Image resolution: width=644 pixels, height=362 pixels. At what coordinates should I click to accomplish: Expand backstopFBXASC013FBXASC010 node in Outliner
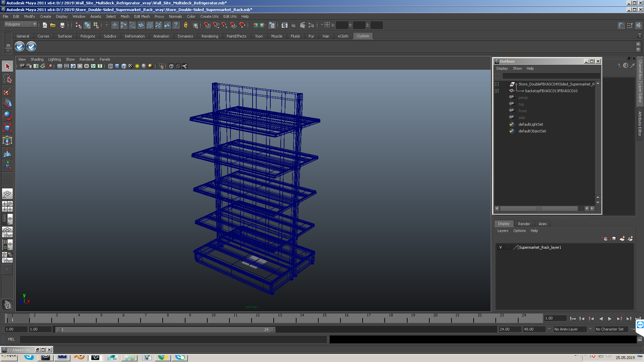click(497, 91)
